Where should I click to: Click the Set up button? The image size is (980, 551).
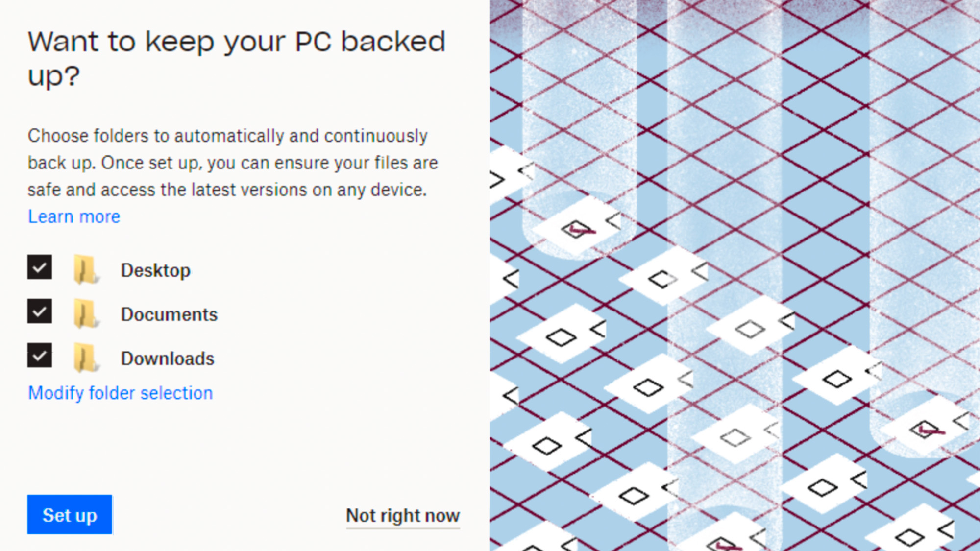[x=70, y=515]
